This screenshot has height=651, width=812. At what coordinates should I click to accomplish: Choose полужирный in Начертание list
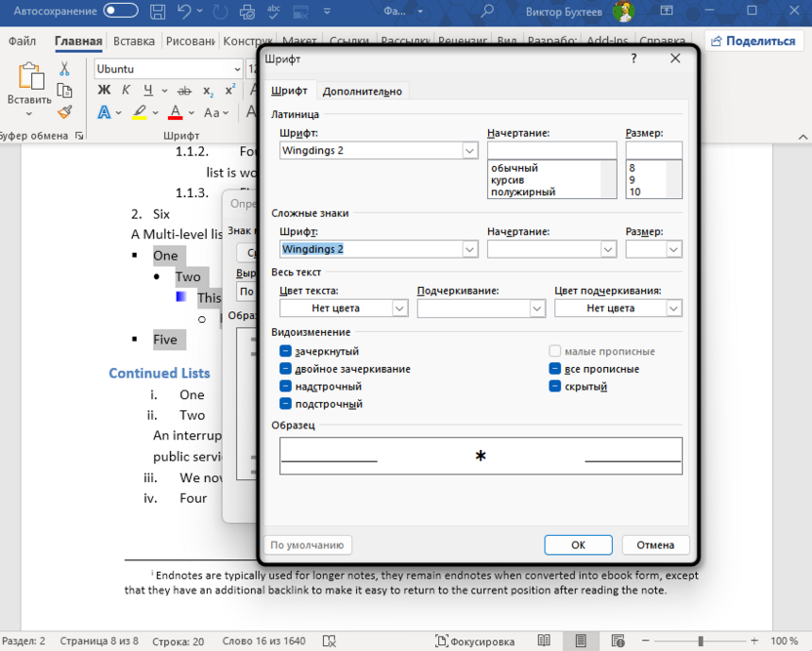[x=523, y=191]
